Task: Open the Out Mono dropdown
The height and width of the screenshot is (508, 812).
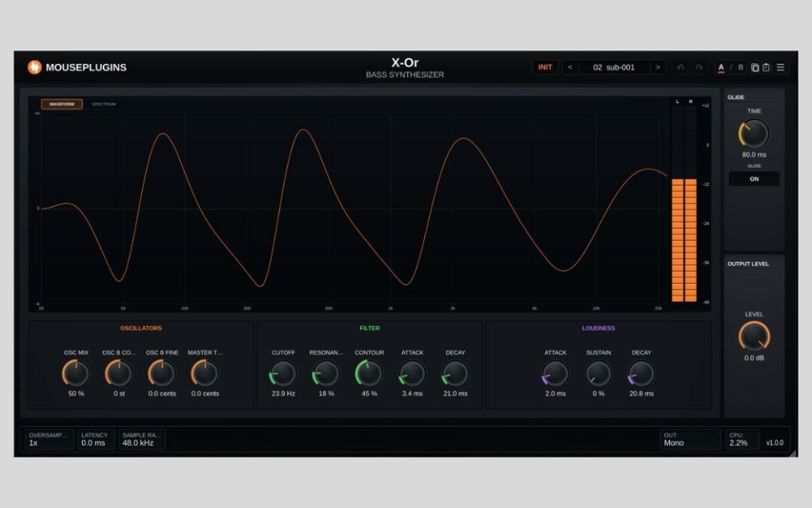Action: tap(691, 439)
